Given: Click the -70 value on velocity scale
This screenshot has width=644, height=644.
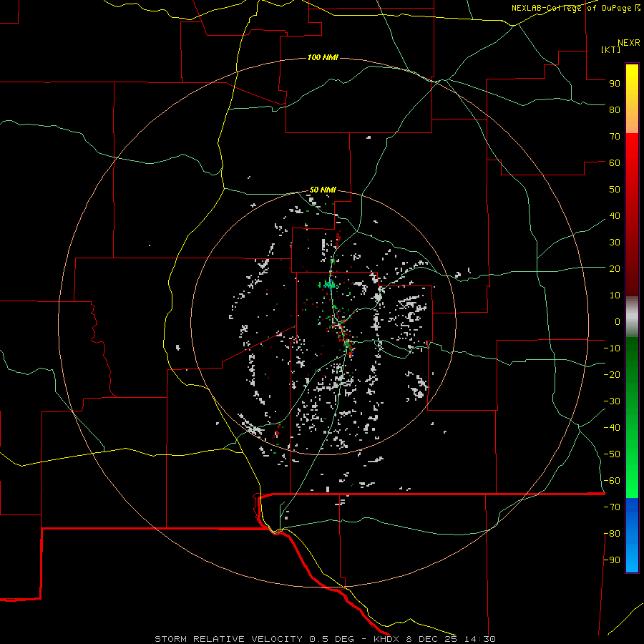Looking at the screenshot, I should [612, 507].
